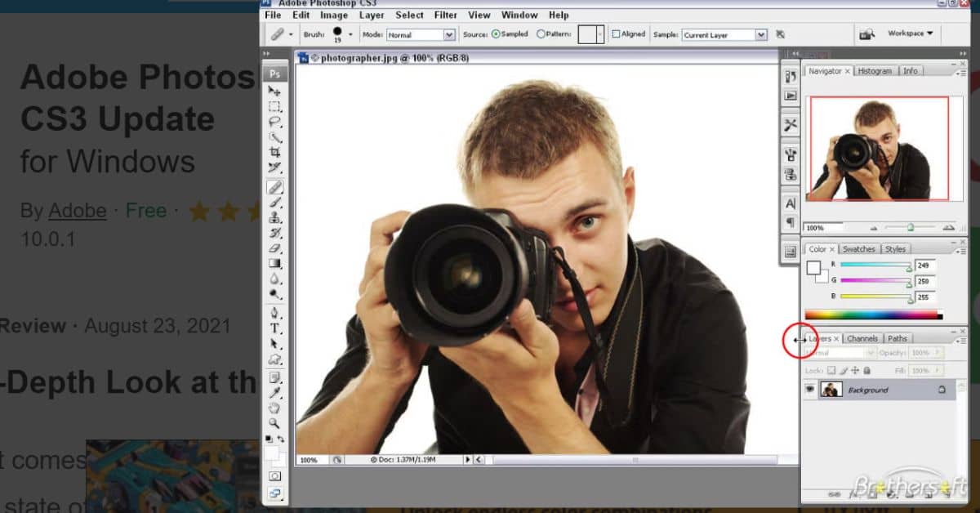
Task: Switch to the Channels tab
Action: point(862,338)
